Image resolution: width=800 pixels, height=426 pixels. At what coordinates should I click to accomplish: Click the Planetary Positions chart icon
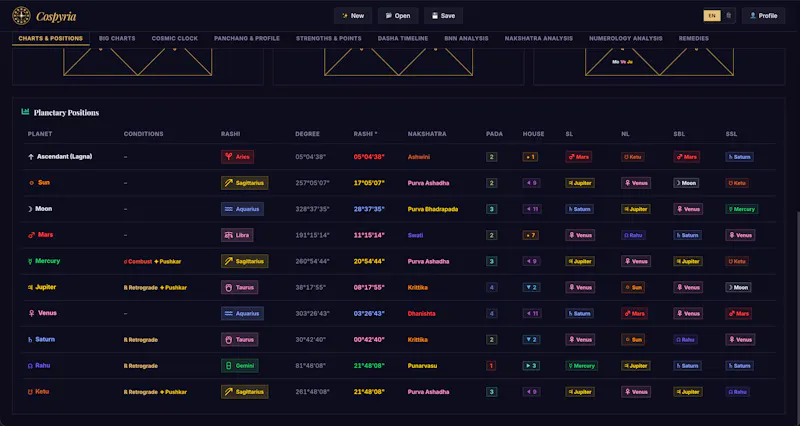point(25,112)
